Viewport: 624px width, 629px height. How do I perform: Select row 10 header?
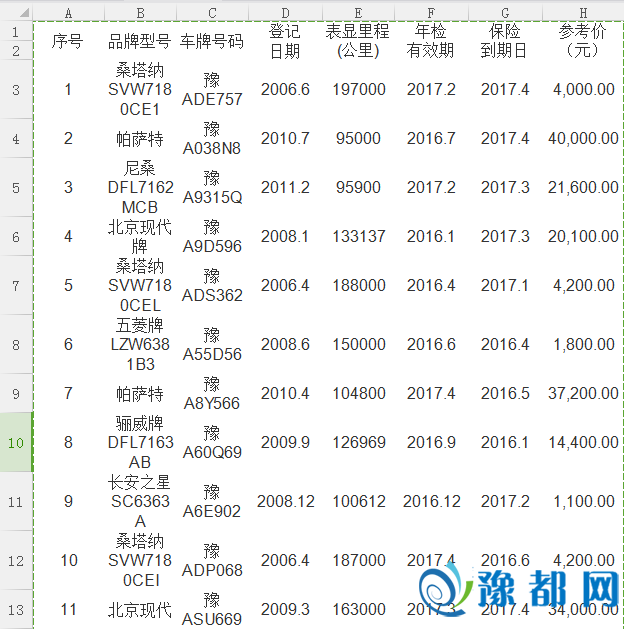16,441
